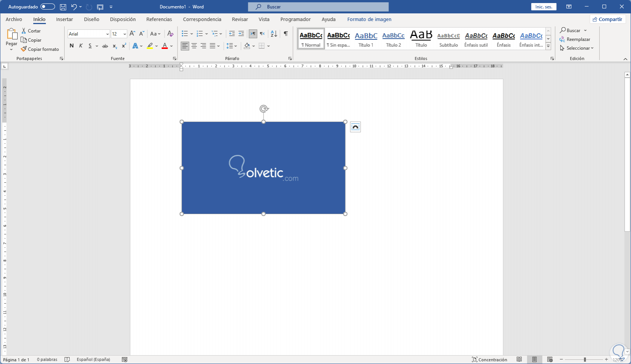This screenshot has height=364, width=631.
Task: Open the Arial font name dropdown
Action: [107, 34]
